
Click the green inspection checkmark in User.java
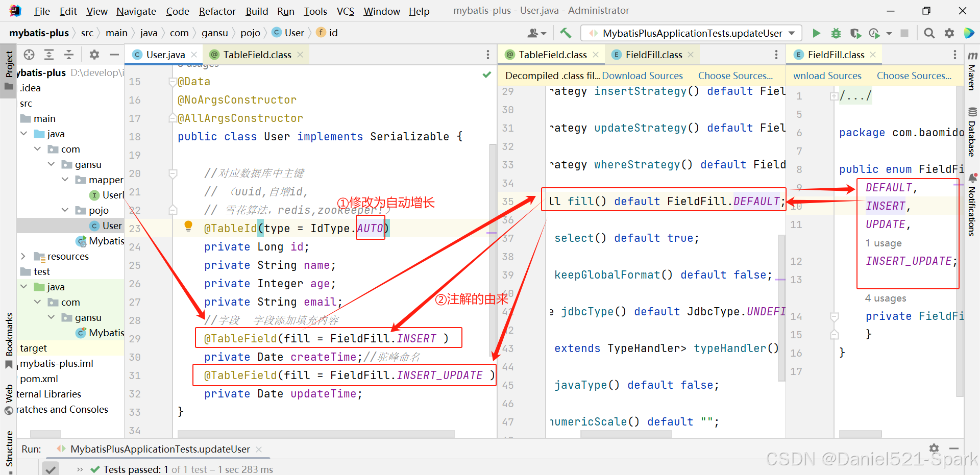click(x=487, y=75)
